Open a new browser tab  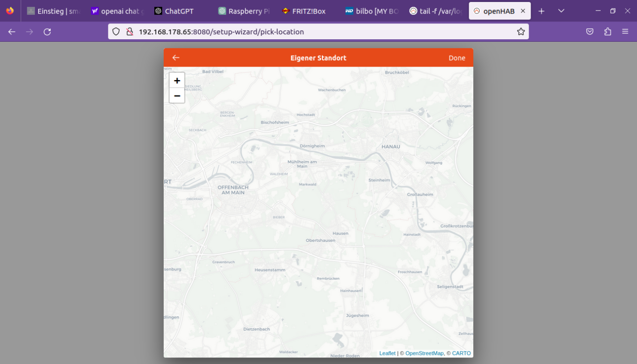[x=541, y=10]
